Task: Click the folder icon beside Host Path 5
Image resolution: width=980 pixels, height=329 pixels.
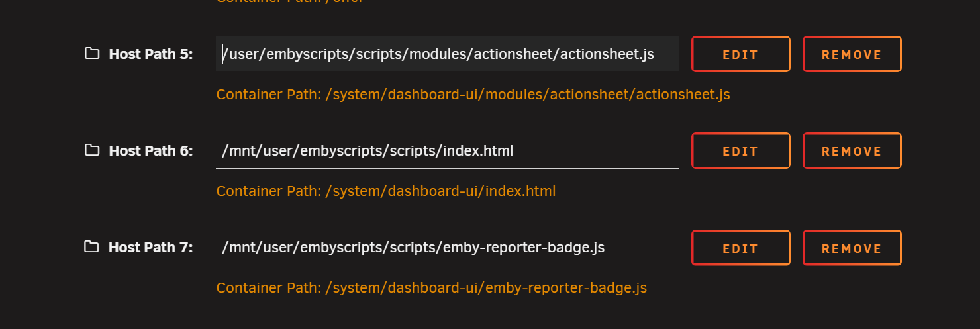Action: [x=92, y=54]
